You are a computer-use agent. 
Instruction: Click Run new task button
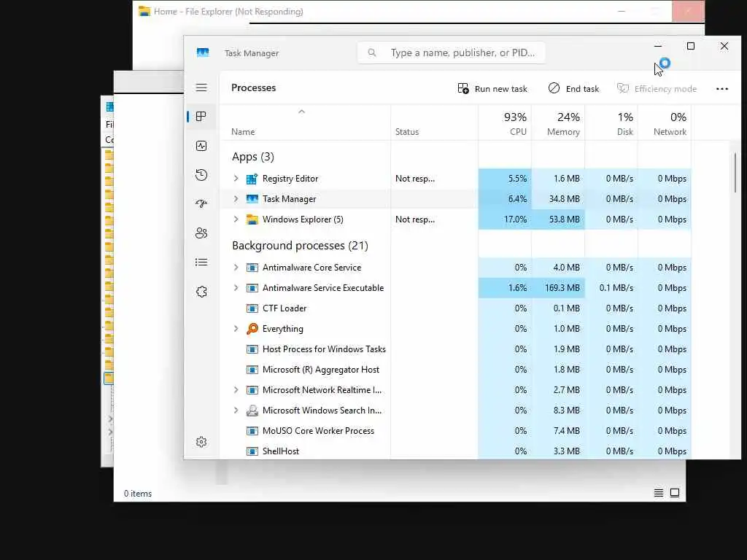click(492, 88)
